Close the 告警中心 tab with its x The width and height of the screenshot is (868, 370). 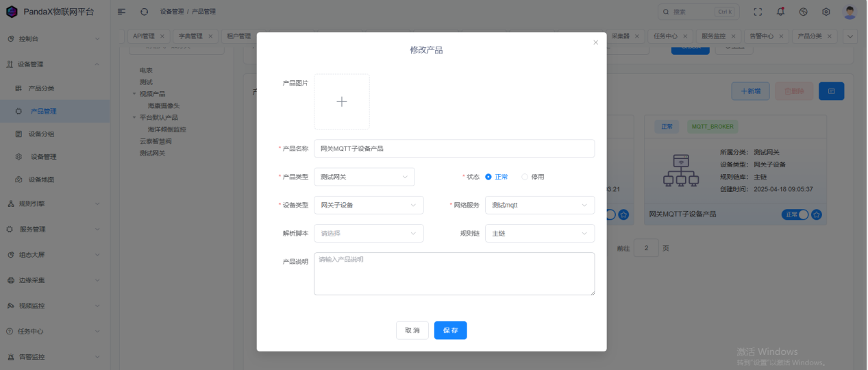tap(782, 36)
